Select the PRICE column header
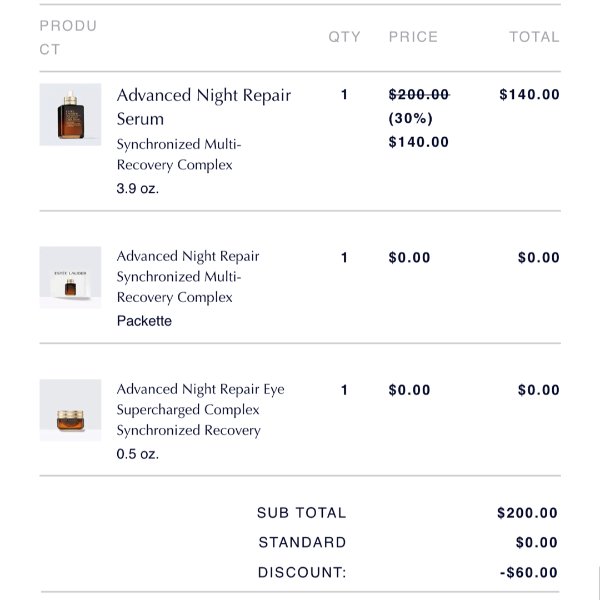 pyautogui.click(x=413, y=37)
